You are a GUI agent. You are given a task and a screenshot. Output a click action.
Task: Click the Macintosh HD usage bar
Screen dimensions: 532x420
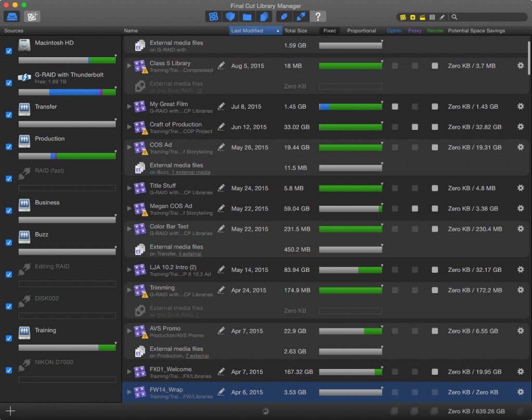tap(67, 60)
